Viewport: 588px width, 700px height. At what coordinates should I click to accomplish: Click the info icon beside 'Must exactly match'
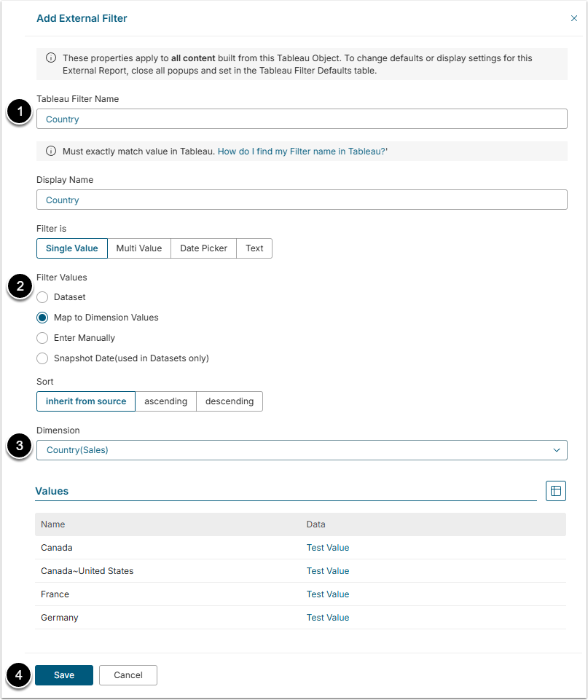pos(51,152)
